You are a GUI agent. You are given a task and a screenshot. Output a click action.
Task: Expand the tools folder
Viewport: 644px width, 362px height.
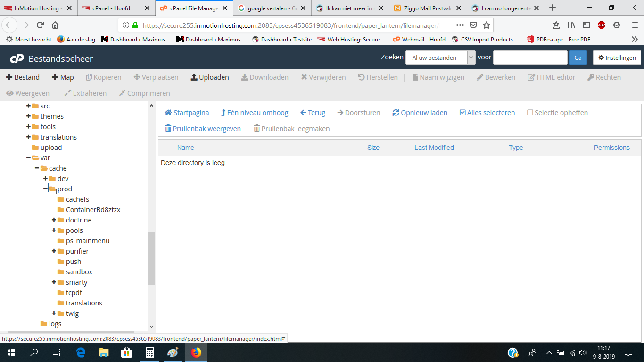[x=29, y=127]
